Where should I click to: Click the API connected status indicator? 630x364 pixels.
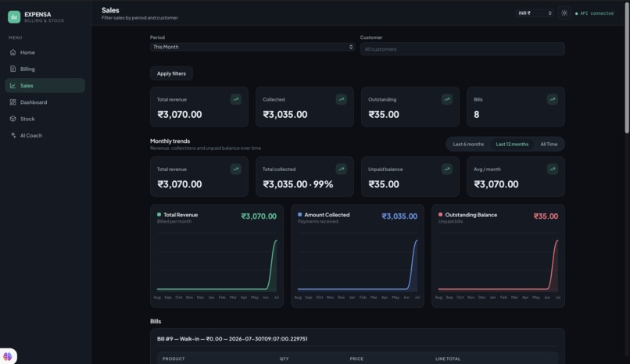pos(594,13)
